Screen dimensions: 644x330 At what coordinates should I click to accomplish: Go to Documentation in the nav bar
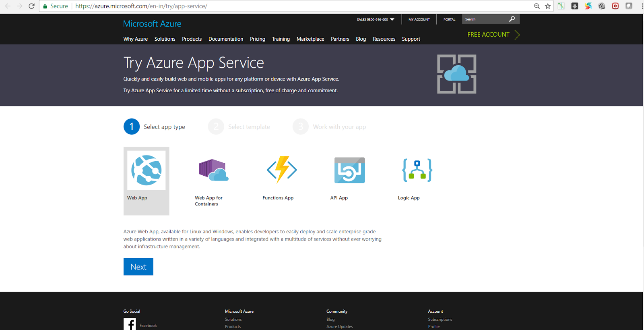click(x=226, y=39)
